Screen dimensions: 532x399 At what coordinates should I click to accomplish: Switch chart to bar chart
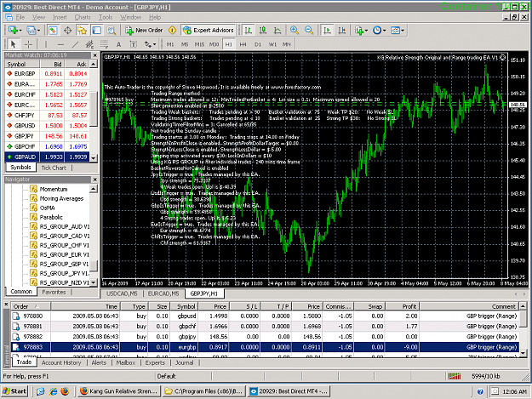tap(248, 30)
